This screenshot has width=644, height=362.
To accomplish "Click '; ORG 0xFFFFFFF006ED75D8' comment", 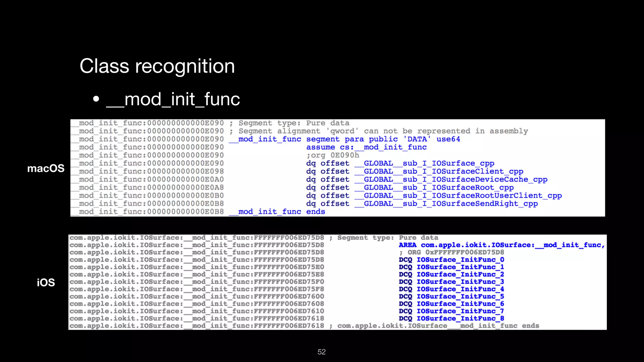I will [x=452, y=252].
